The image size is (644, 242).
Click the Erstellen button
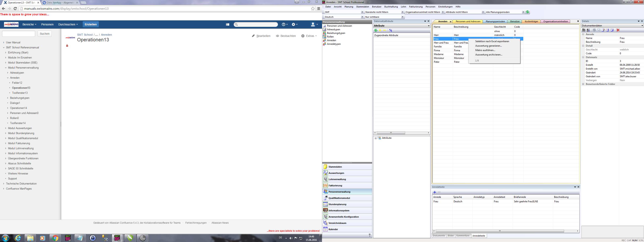pos(91,24)
